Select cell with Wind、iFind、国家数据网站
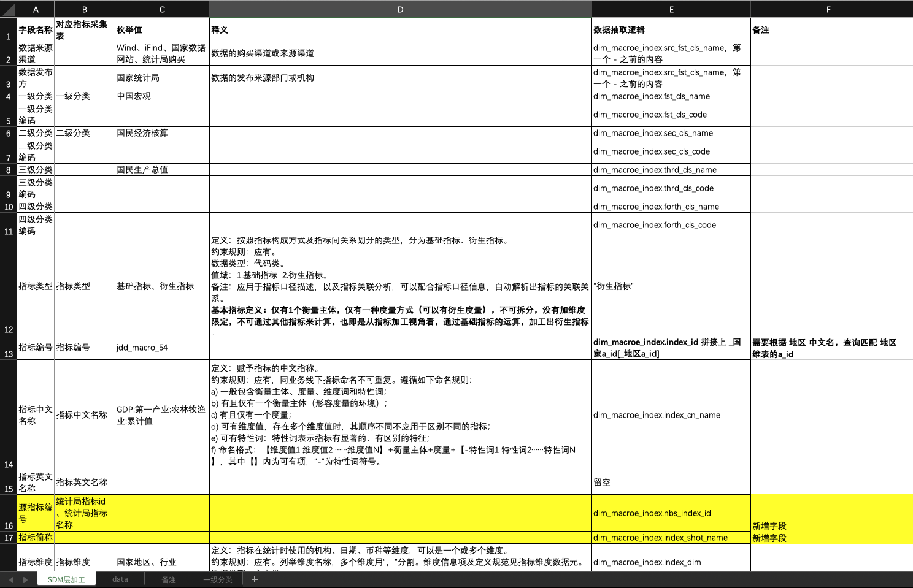The image size is (913, 588). click(x=162, y=53)
